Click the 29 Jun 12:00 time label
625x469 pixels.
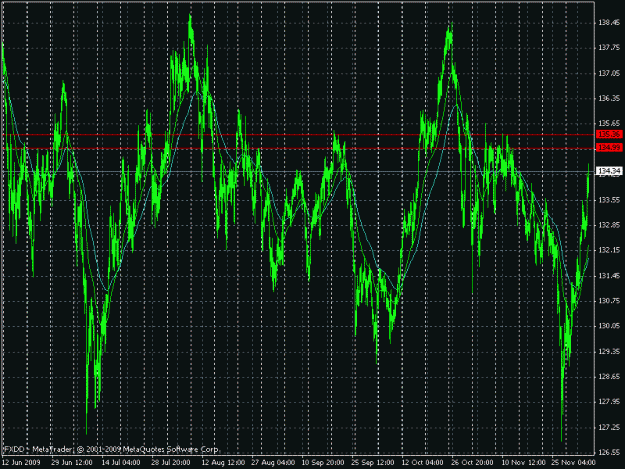(x=72, y=463)
